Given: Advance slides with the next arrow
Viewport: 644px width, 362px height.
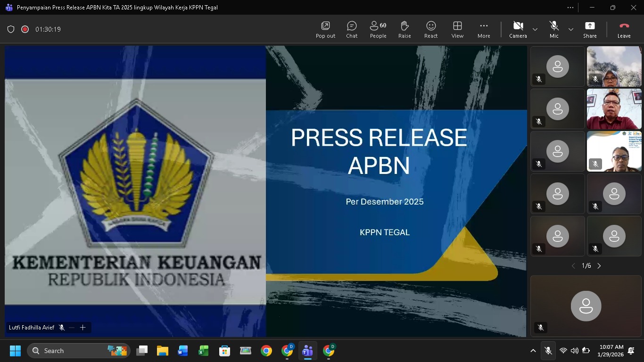Looking at the screenshot, I should pos(599,265).
